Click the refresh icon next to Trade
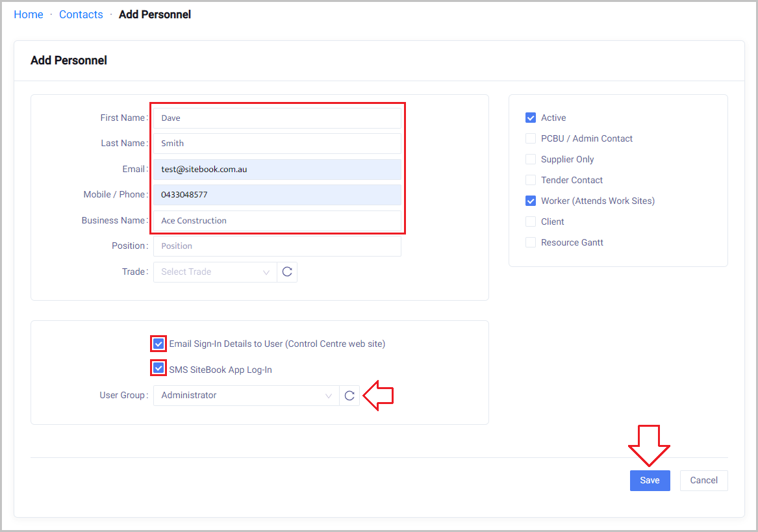 287,272
